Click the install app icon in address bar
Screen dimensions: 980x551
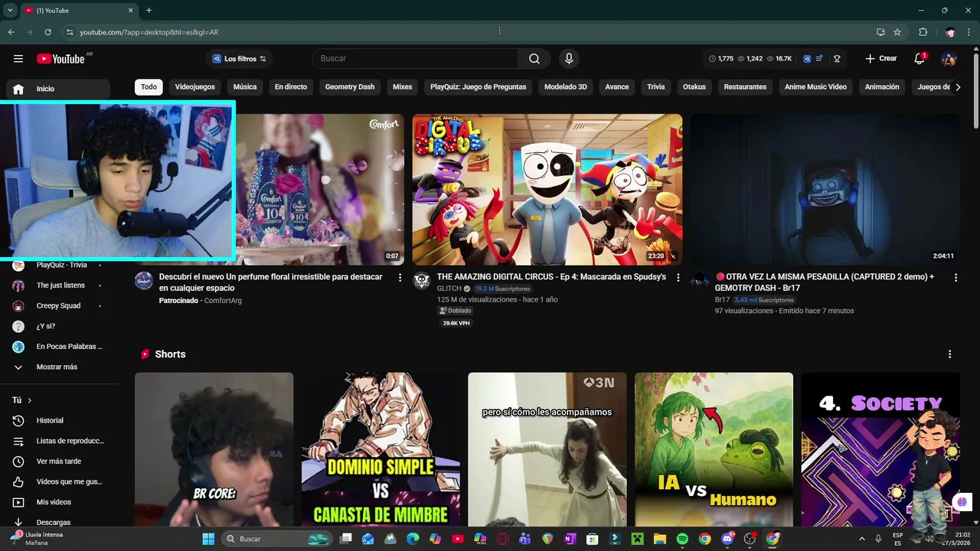(x=880, y=32)
